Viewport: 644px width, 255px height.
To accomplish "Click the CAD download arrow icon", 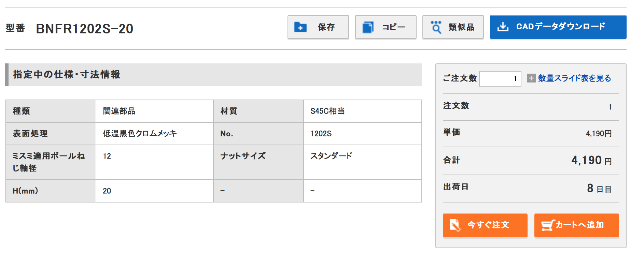I will (x=503, y=27).
